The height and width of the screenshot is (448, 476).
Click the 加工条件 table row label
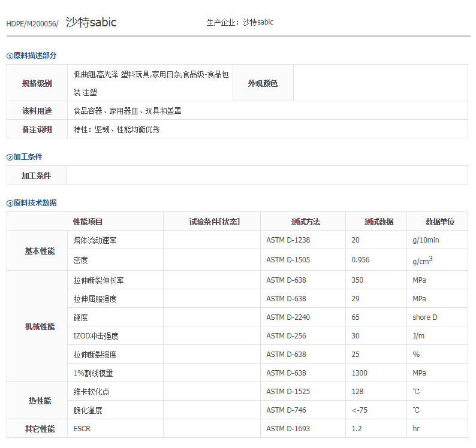point(37,175)
